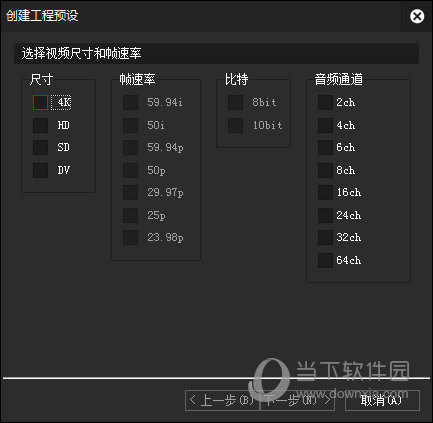Tick the 24ch audio channel checkbox
433x423 pixels.
coord(325,215)
